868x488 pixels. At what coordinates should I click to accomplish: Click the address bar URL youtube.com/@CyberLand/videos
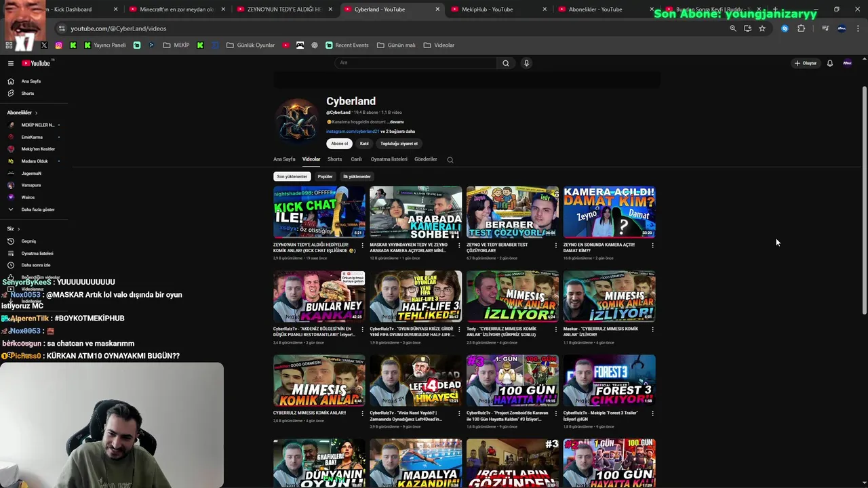pyautogui.click(x=119, y=28)
